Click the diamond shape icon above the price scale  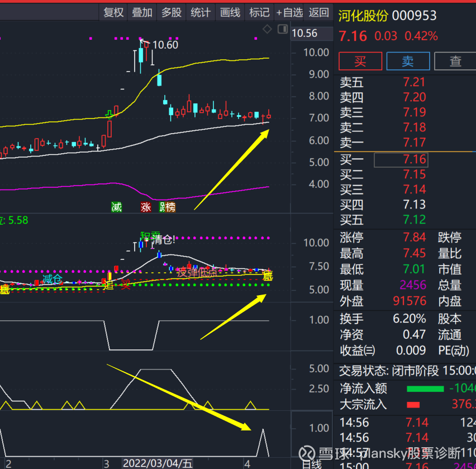(267, 29)
